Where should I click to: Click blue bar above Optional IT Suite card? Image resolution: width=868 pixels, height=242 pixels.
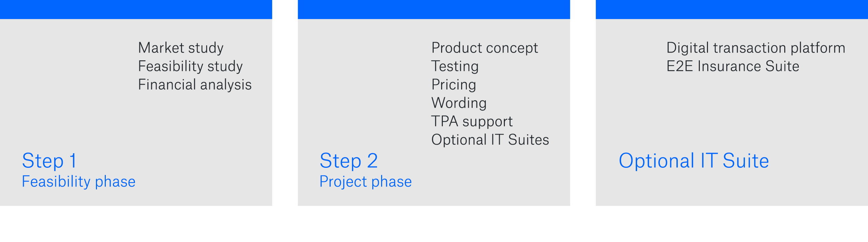pos(732,9)
